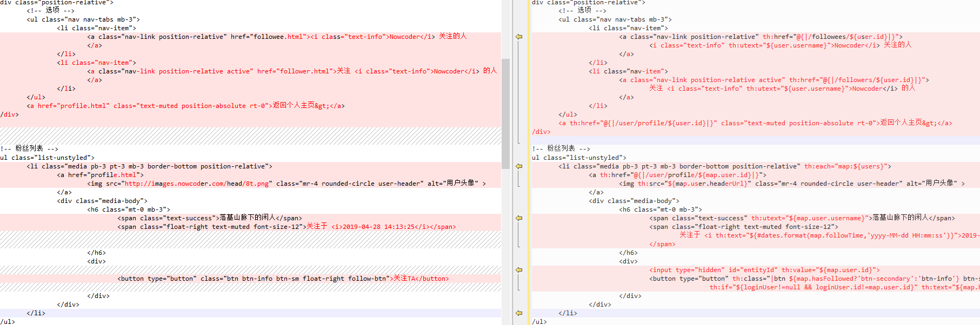
Task: Click "落基山脉下的闲人" span in left pane
Action: [210, 218]
